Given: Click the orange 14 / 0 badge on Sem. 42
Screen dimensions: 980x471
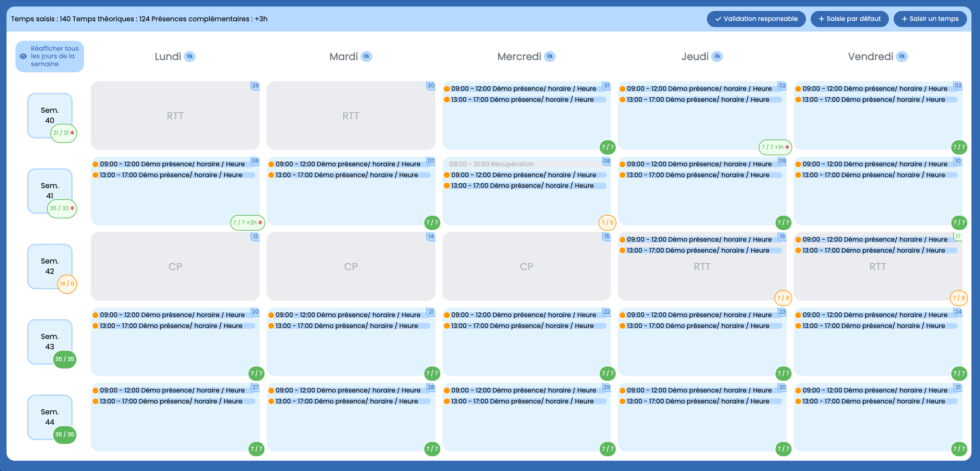Looking at the screenshot, I should (x=67, y=283).
